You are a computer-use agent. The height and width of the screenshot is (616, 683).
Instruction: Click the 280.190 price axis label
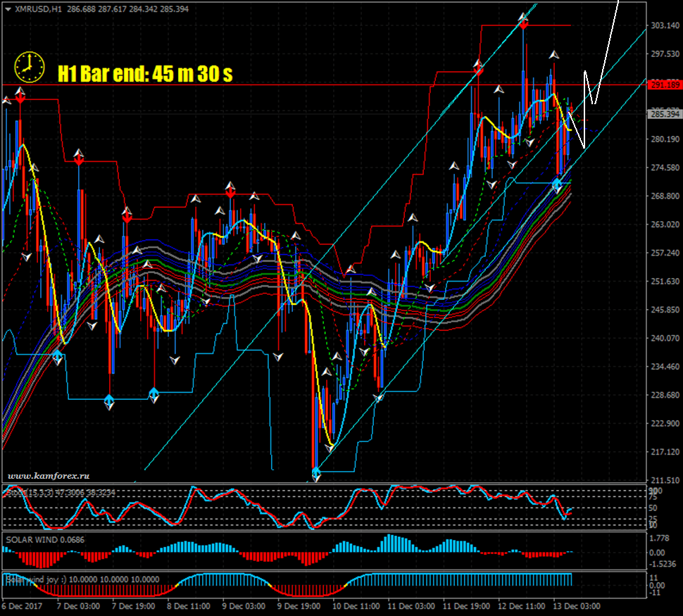(x=665, y=139)
